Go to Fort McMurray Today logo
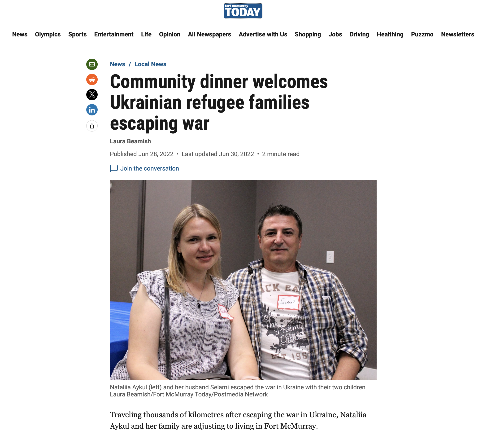Image resolution: width=487 pixels, height=448 pixels. point(243,11)
